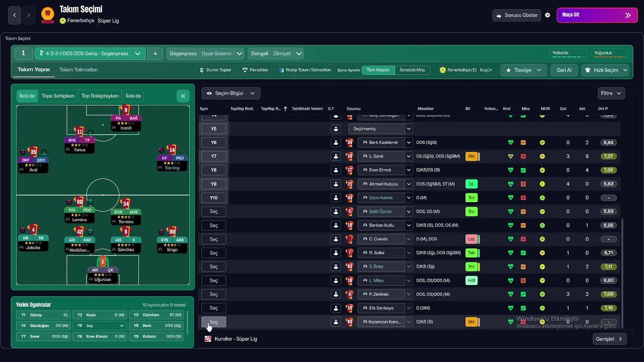Open the Seçilmemiş player dropdown in Y5 row
This screenshot has height=362, width=644.
(x=380, y=129)
